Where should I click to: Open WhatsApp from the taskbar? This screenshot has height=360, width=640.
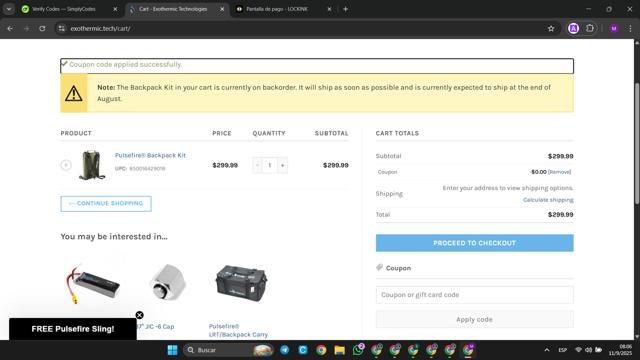358,350
